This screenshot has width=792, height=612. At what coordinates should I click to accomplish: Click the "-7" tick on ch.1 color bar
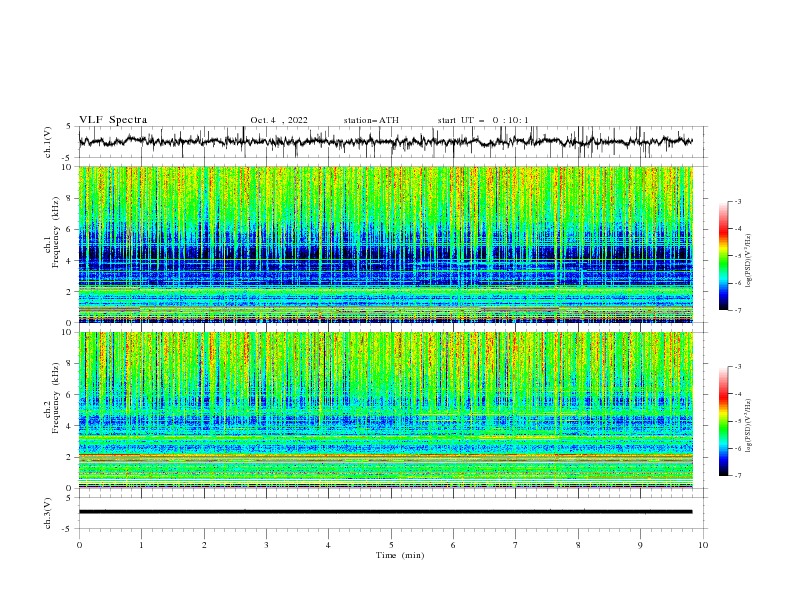737,310
